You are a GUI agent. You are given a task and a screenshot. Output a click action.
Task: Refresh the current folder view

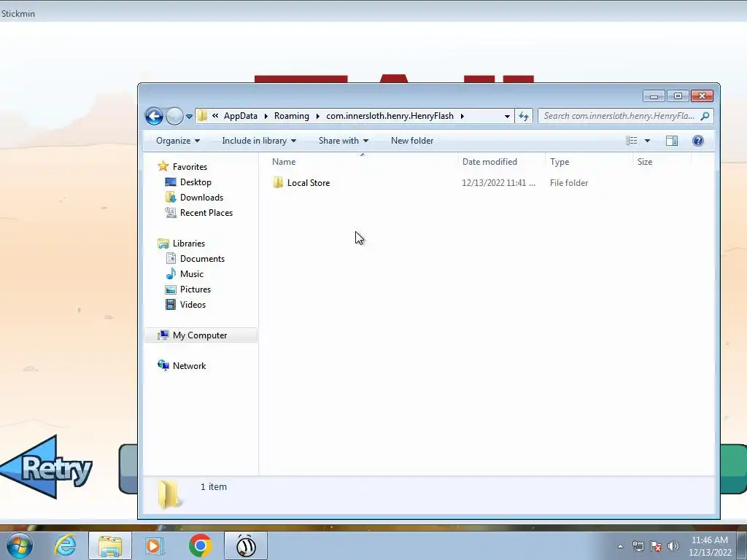coord(524,116)
